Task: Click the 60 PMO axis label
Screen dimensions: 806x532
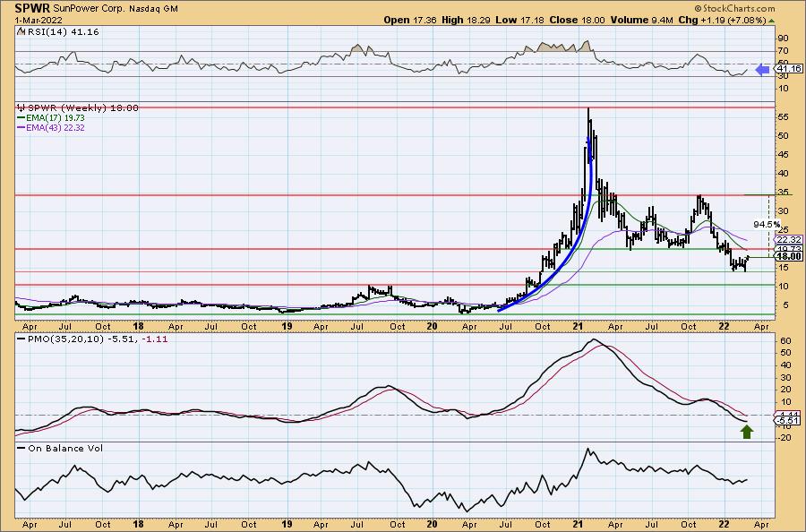Action: 785,341
